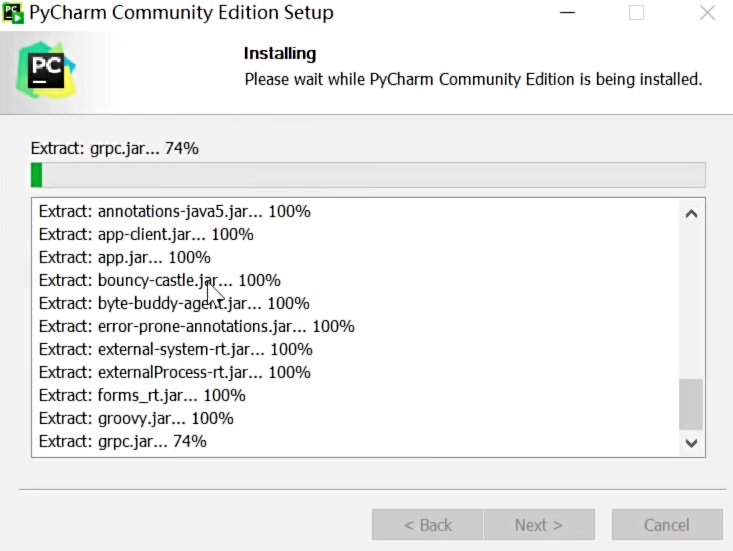Select the app-client.jar log line
Viewport: 733px width, 551px height.
(x=146, y=235)
